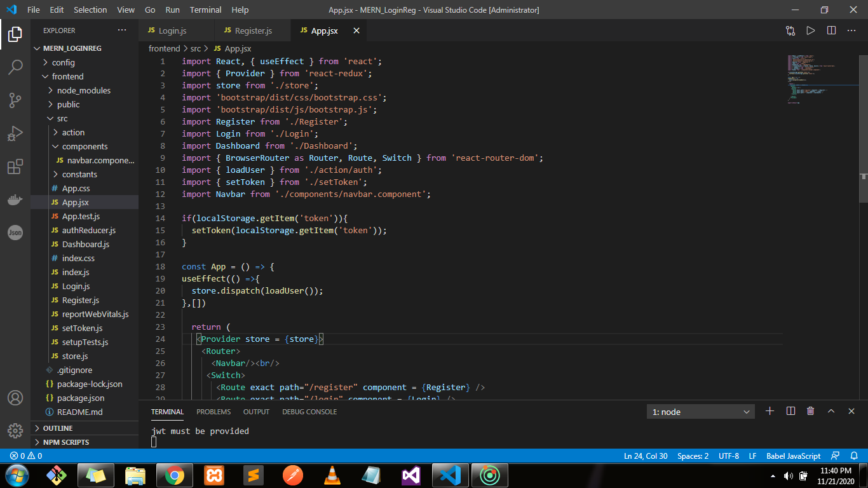Expand the OUTLINE section
Screen dimensions: 868x488
85,428
